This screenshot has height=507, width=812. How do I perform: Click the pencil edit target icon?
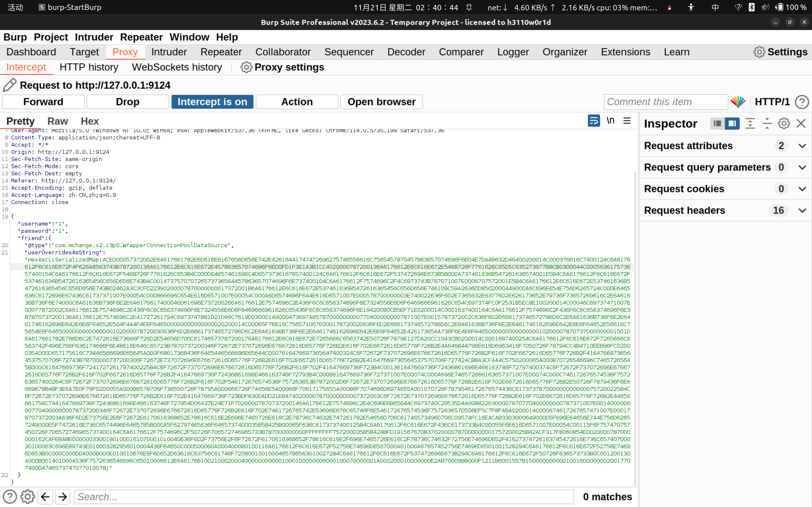[x=10, y=85]
